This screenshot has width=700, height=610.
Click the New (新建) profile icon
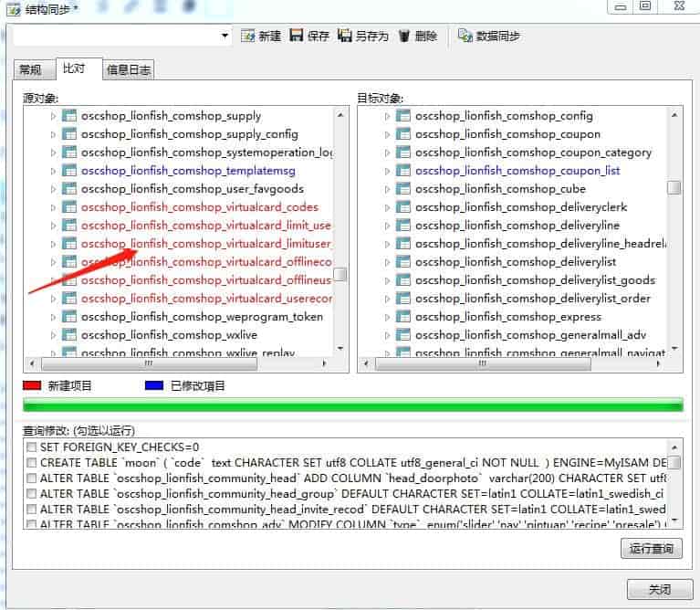[x=247, y=36]
